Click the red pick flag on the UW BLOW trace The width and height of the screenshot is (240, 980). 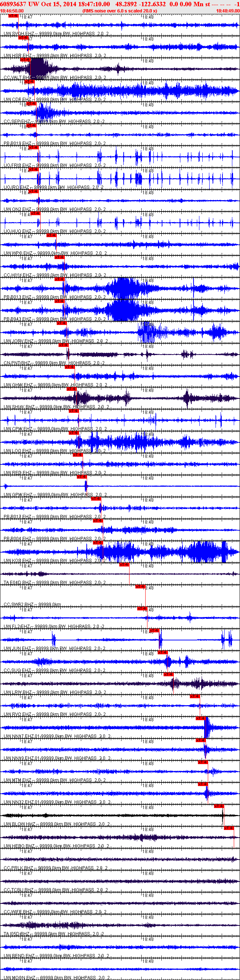click(x=219, y=807)
